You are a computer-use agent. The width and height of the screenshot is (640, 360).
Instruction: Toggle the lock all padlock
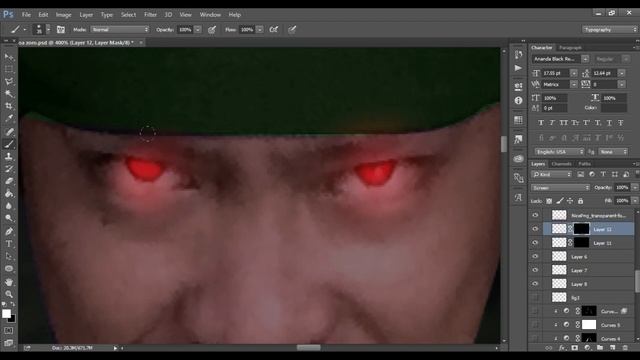pyautogui.click(x=580, y=201)
